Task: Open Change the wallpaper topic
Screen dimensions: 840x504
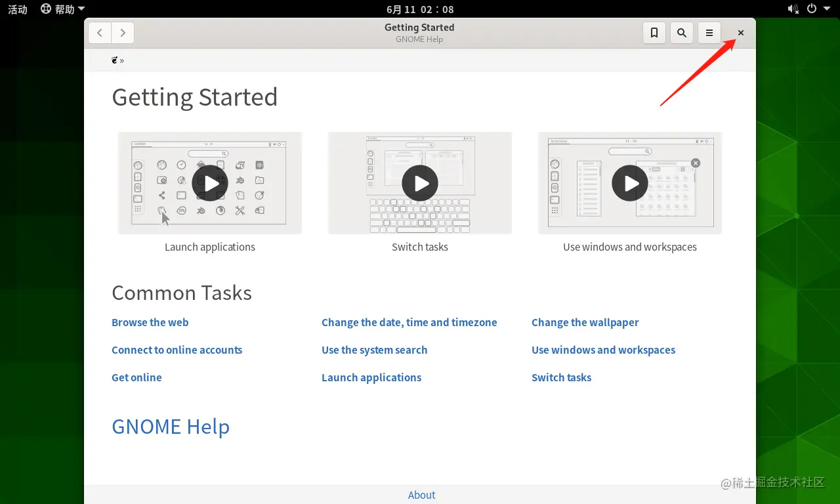Action: pos(585,322)
